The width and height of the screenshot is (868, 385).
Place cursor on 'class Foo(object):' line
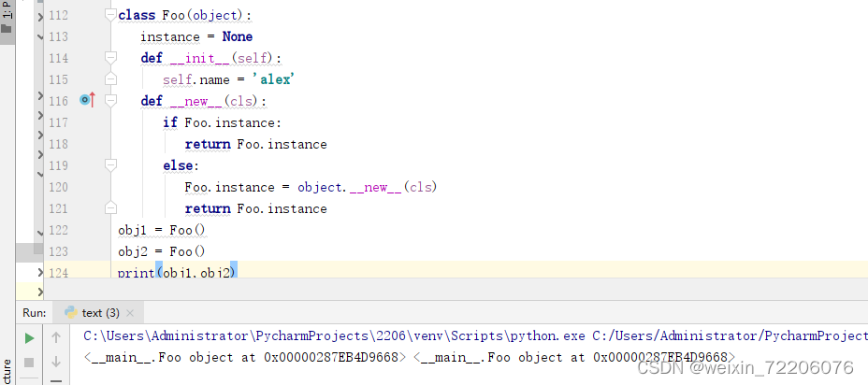coord(185,16)
